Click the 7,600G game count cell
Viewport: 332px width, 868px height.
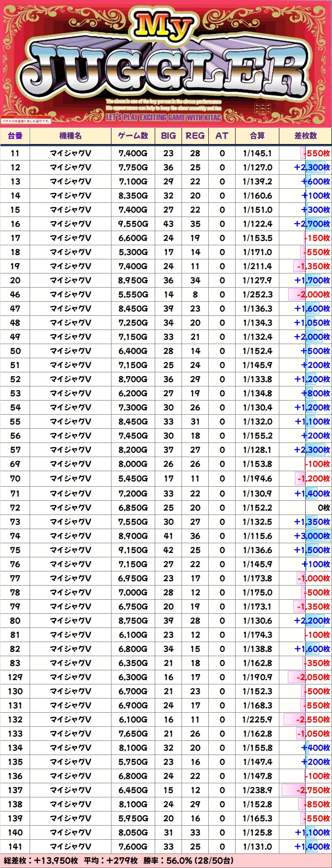click(x=133, y=846)
